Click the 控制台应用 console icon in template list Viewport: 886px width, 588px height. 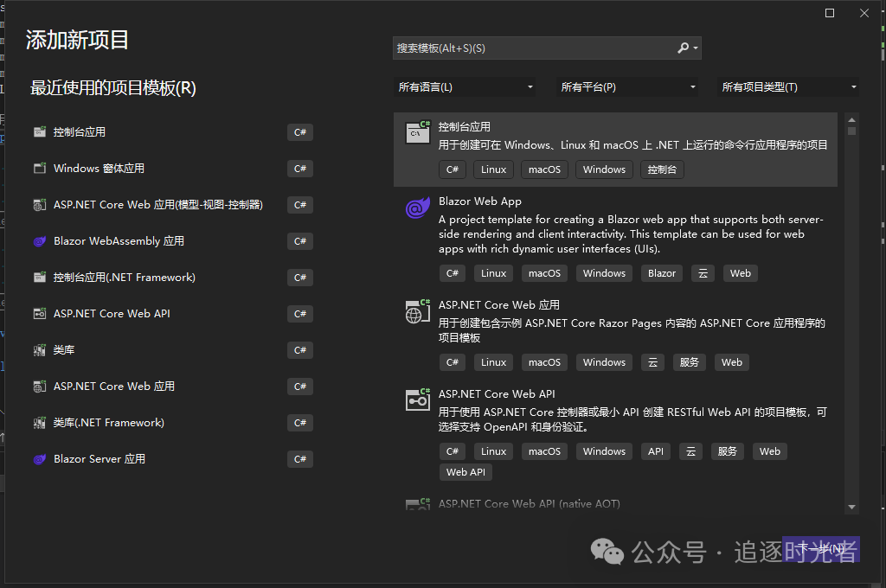point(418,133)
